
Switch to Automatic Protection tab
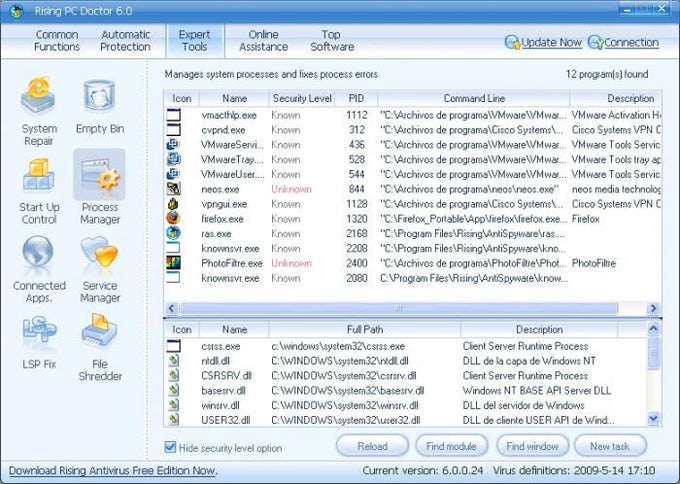[x=125, y=40]
